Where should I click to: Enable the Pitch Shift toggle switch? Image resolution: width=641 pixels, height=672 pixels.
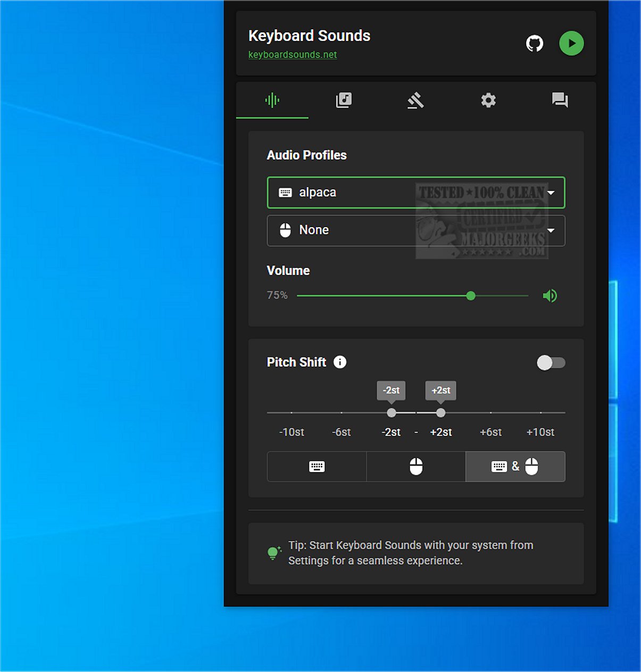tap(551, 363)
